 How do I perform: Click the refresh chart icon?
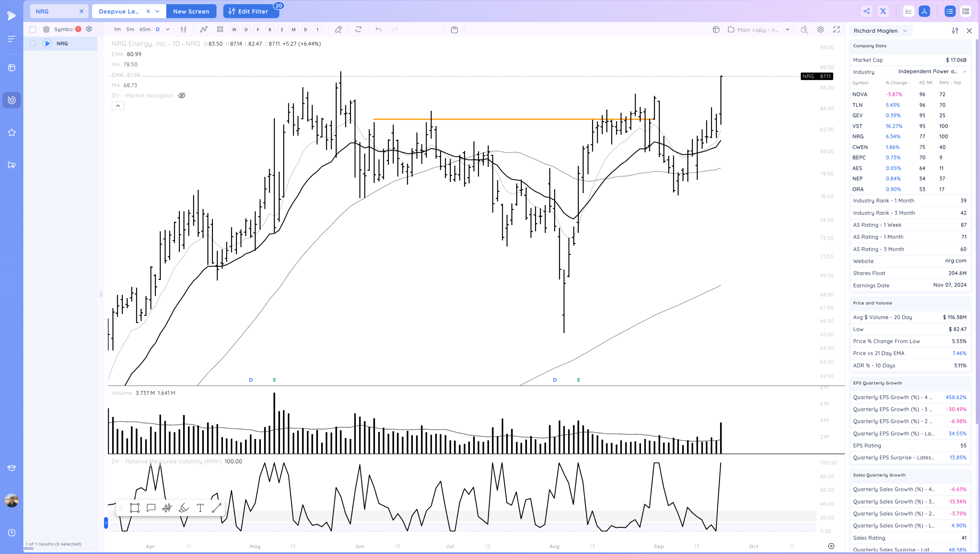pyautogui.click(x=358, y=29)
